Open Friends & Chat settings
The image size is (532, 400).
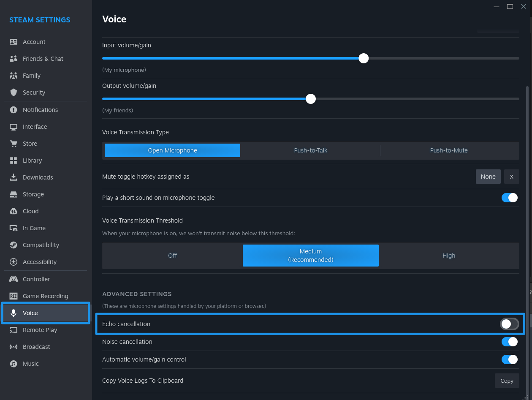point(46,59)
